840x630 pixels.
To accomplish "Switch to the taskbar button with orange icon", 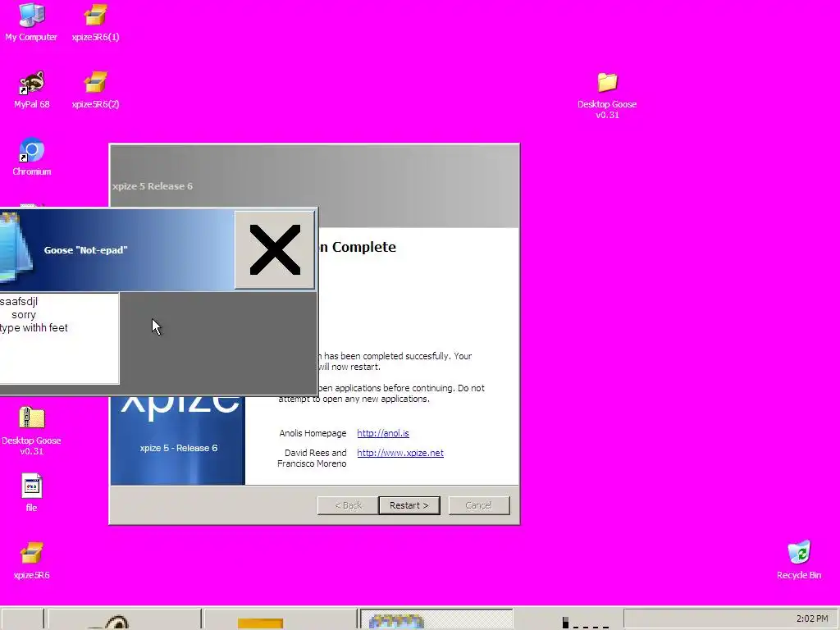I will (279, 619).
